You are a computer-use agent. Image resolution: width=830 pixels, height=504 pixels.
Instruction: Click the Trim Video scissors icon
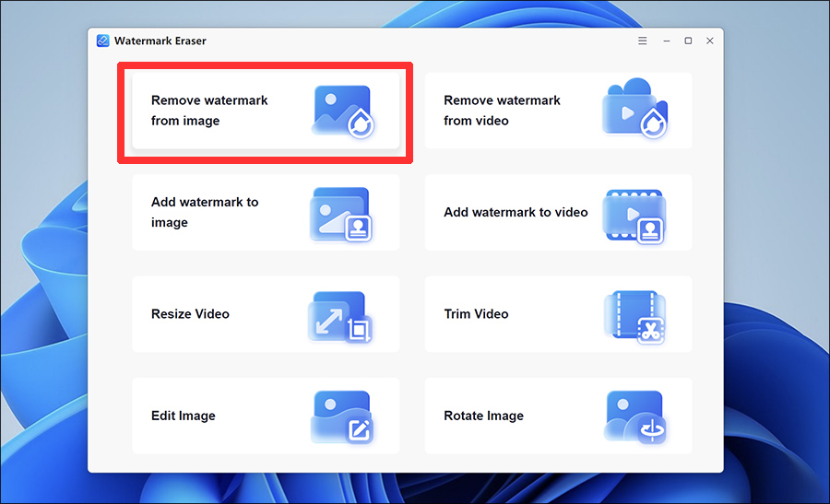634,317
